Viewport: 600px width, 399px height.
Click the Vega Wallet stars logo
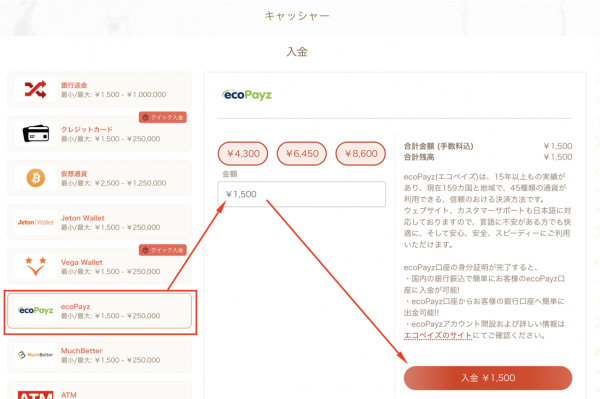(x=36, y=266)
